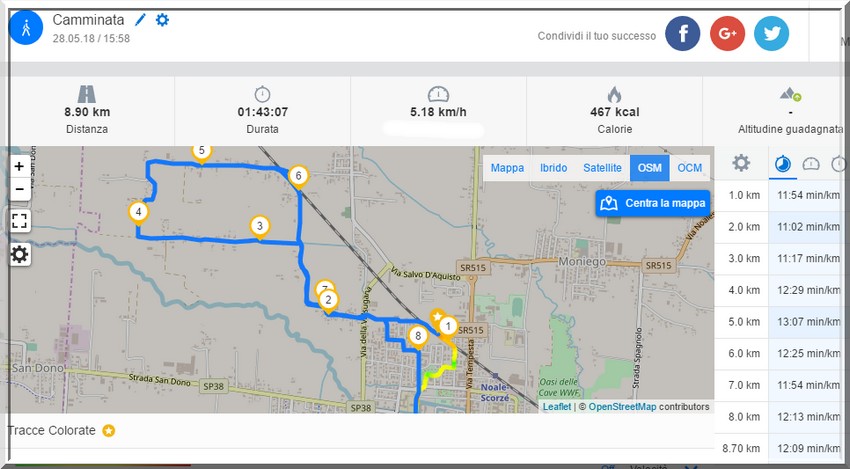Share the workout on Facebook

[683, 34]
